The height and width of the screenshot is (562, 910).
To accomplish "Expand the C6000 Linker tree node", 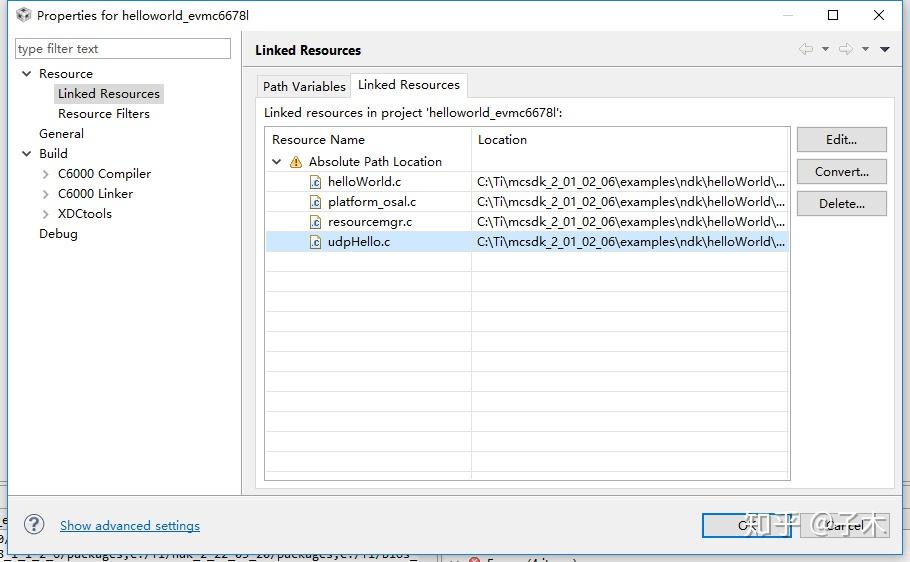I will [46, 194].
